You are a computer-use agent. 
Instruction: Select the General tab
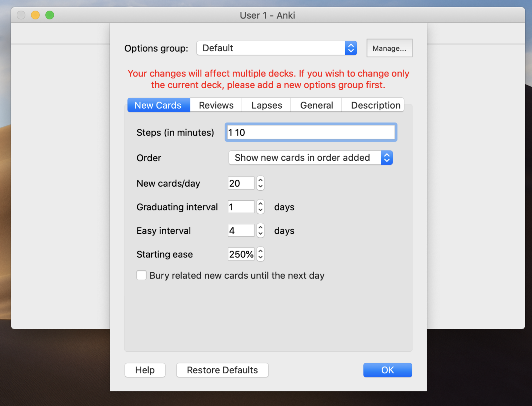pos(316,105)
